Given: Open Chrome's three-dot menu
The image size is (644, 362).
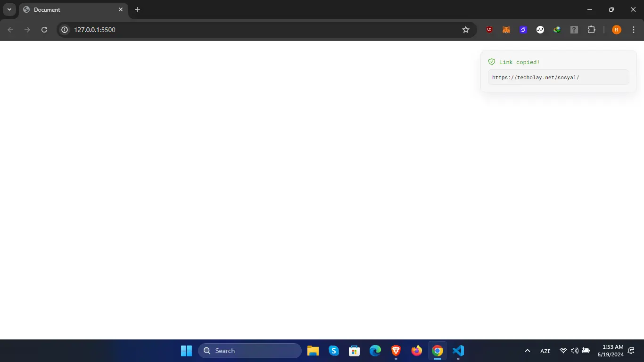Looking at the screenshot, I should point(634,30).
